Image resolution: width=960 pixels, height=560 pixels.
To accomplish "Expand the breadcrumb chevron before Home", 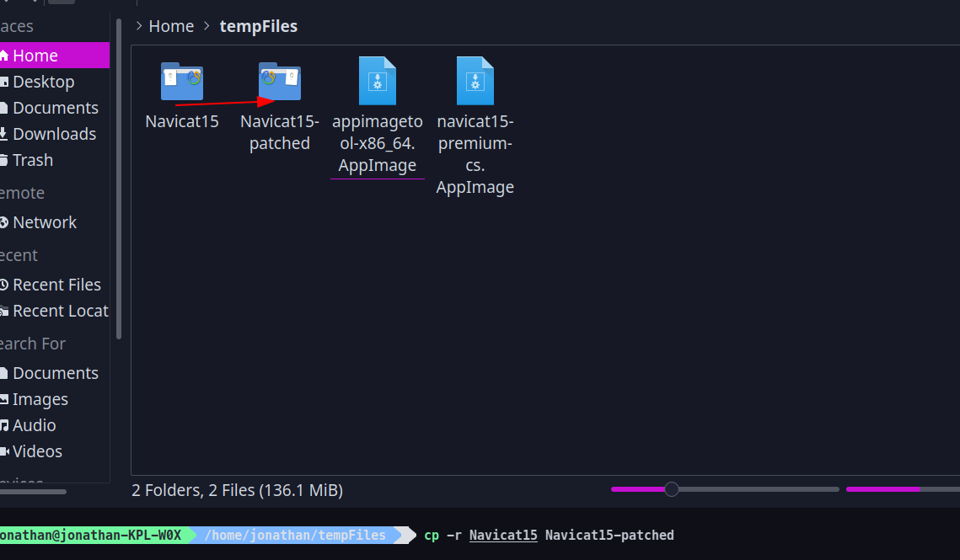I will (x=137, y=26).
